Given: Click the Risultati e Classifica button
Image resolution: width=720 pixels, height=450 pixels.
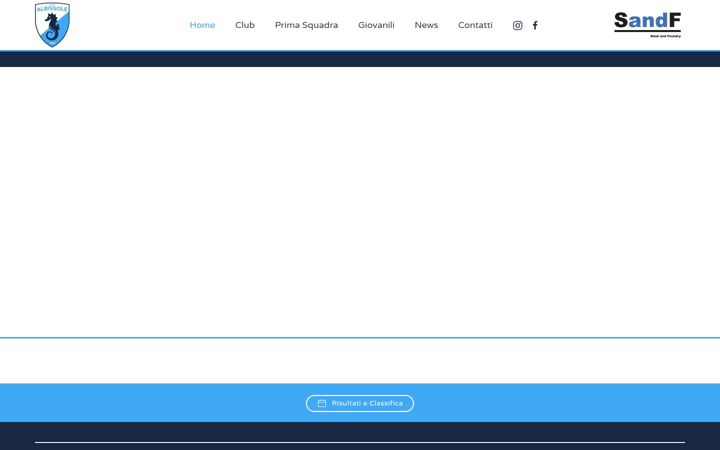Looking at the screenshot, I should point(360,403).
